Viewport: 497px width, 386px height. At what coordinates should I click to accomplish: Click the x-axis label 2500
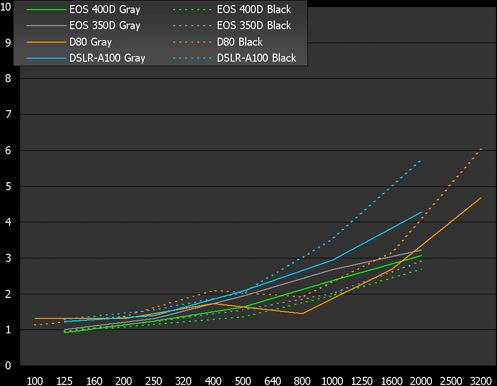point(451,381)
